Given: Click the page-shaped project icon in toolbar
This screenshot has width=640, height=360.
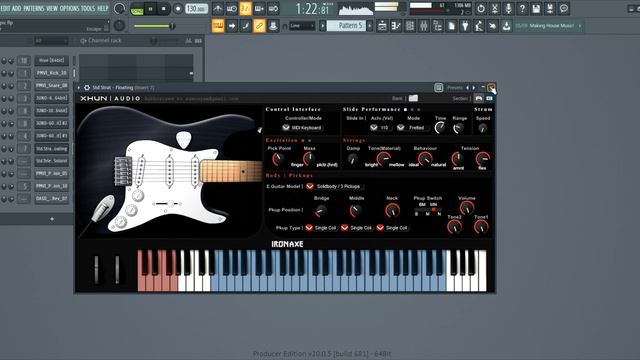Looking at the screenshot, I should [451, 26].
